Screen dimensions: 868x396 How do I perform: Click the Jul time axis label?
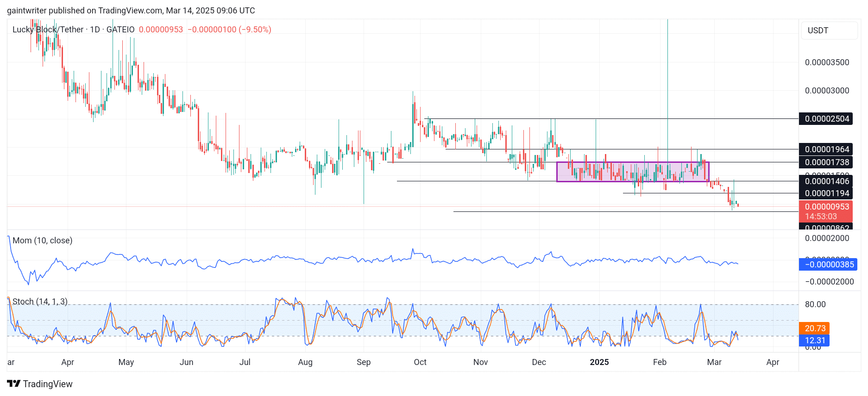pos(245,362)
